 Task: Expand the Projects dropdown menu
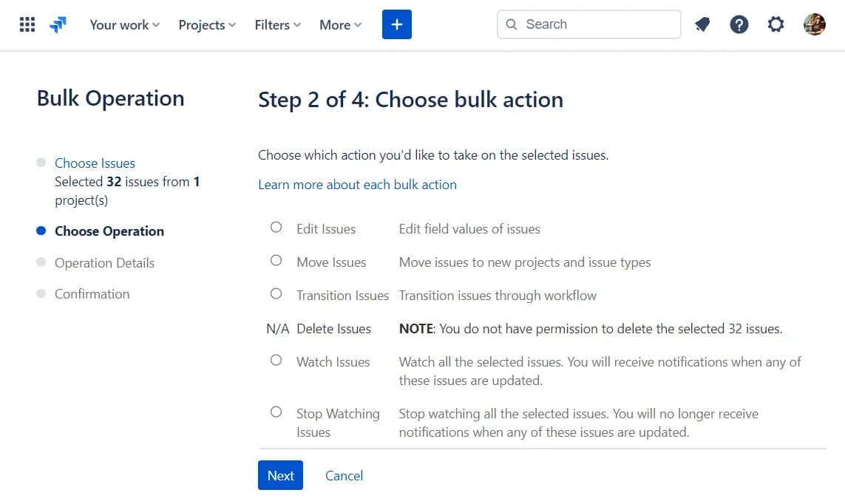tap(207, 25)
